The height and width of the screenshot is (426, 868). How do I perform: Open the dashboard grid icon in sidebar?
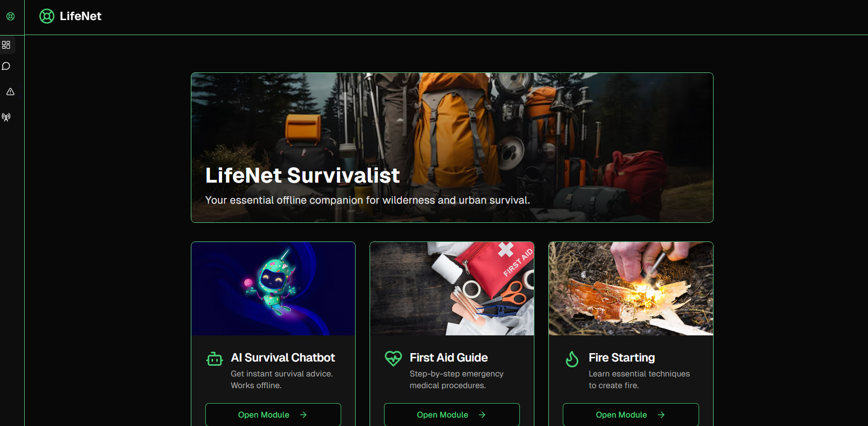coord(6,45)
